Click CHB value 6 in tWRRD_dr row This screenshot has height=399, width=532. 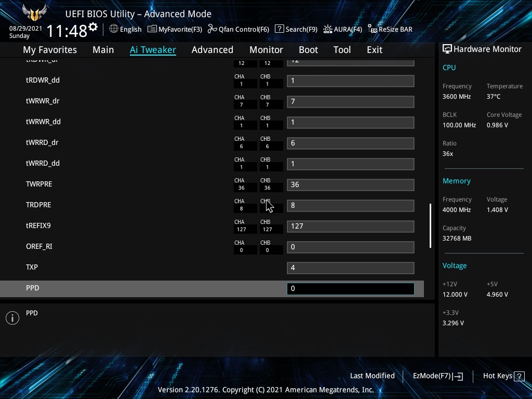click(x=268, y=146)
